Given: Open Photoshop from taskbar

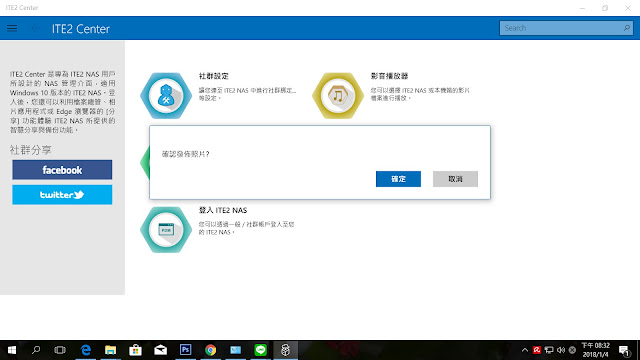Looking at the screenshot, I should (185, 350).
